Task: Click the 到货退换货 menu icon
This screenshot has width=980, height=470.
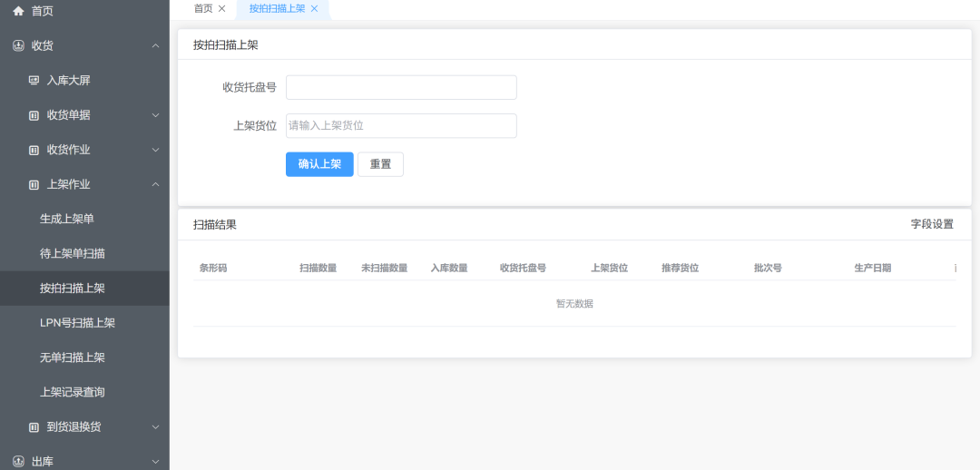Action: [x=34, y=426]
